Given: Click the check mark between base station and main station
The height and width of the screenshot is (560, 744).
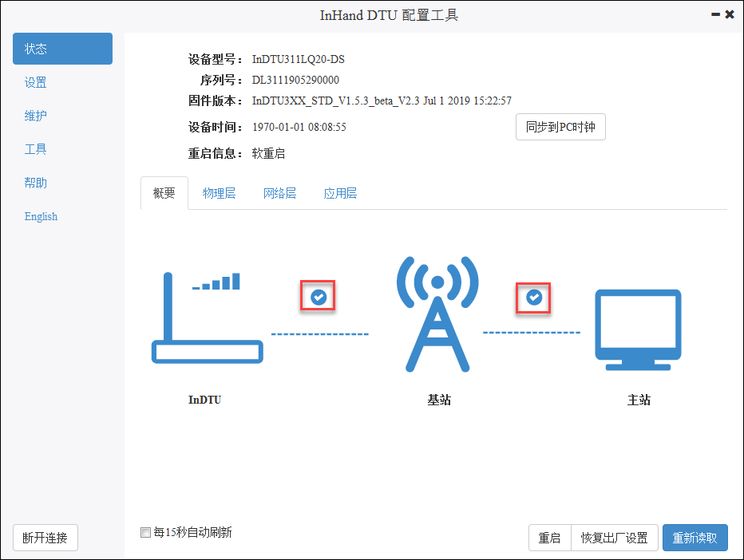Looking at the screenshot, I should [534, 298].
